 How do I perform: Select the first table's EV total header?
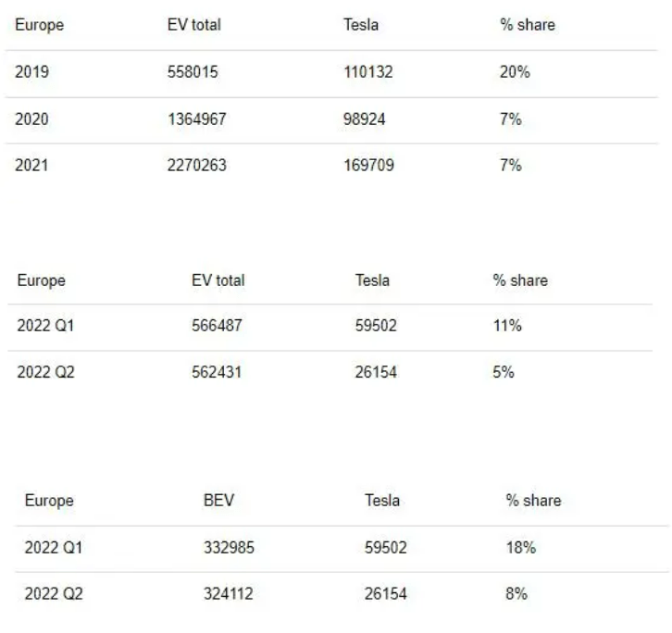click(x=194, y=24)
